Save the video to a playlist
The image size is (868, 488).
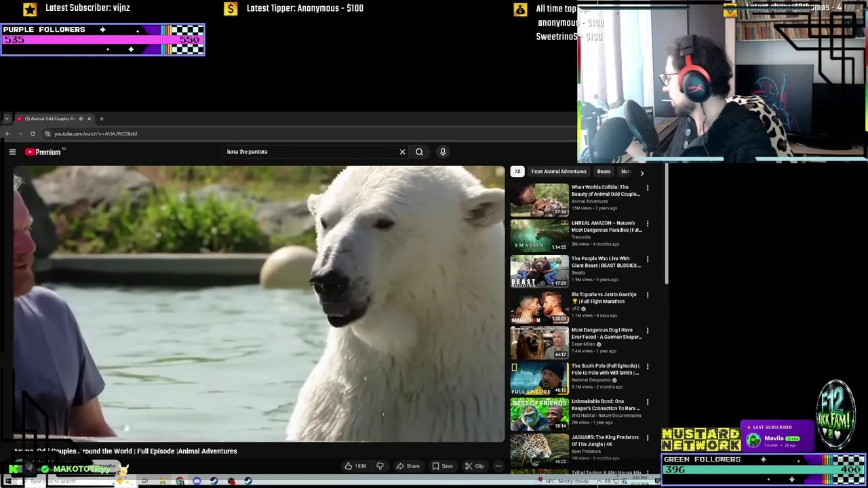click(x=442, y=466)
